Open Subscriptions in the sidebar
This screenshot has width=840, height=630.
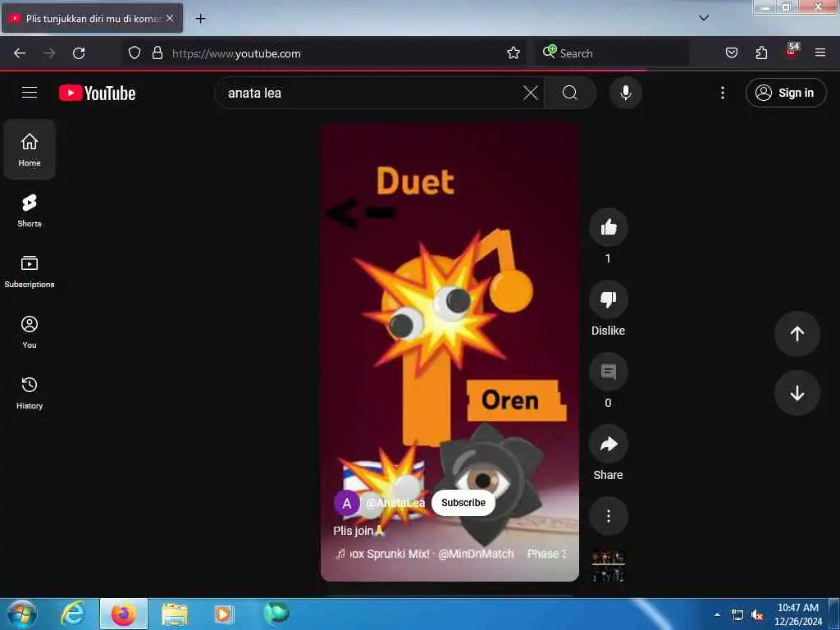(30, 271)
